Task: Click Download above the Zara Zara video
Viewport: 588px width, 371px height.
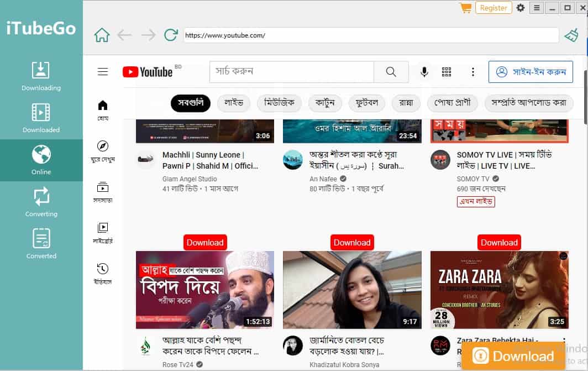Action: tap(499, 243)
